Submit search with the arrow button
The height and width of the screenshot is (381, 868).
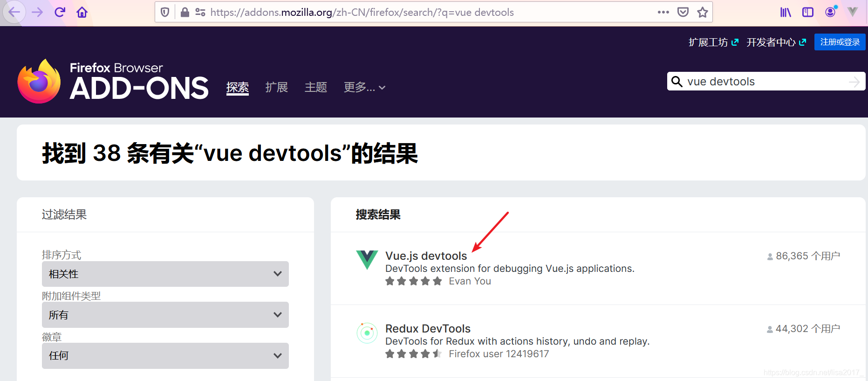coord(854,82)
